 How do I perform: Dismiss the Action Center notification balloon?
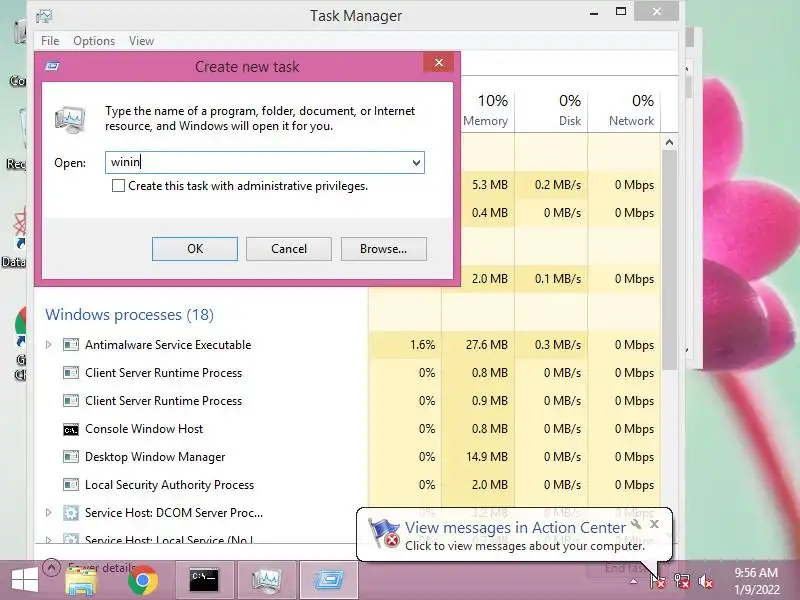click(655, 524)
